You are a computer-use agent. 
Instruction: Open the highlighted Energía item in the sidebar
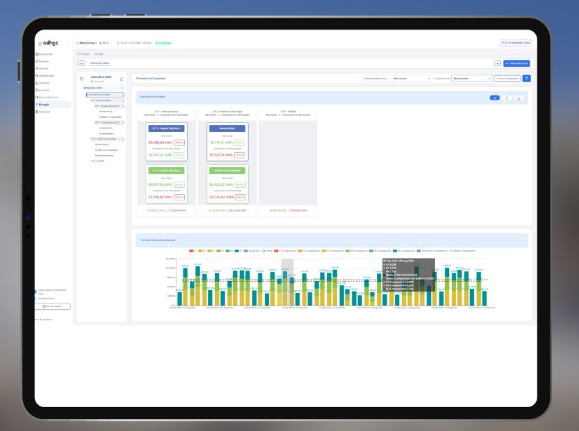pos(53,105)
